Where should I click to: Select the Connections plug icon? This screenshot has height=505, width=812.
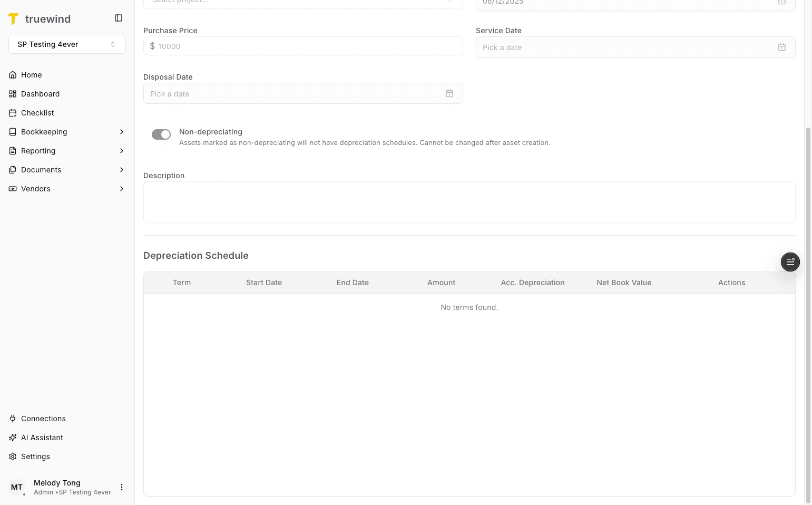pyautogui.click(x=13, y=418)
